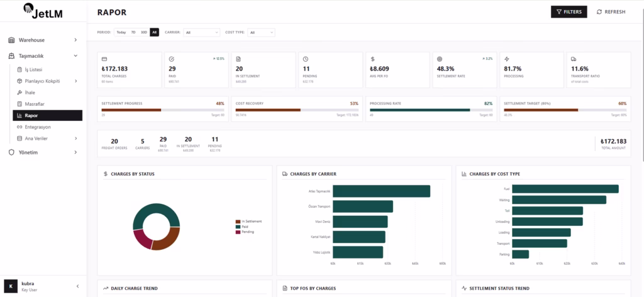Collapse the sidebar using the arrow beside kubra
This screenshot has width=644, height=297.
coord(77,286)
